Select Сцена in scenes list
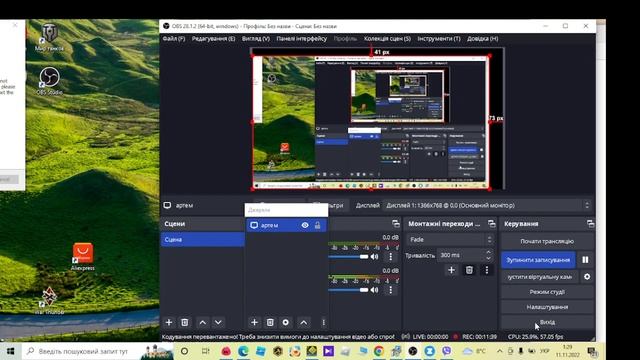 (x=203, y=240)
